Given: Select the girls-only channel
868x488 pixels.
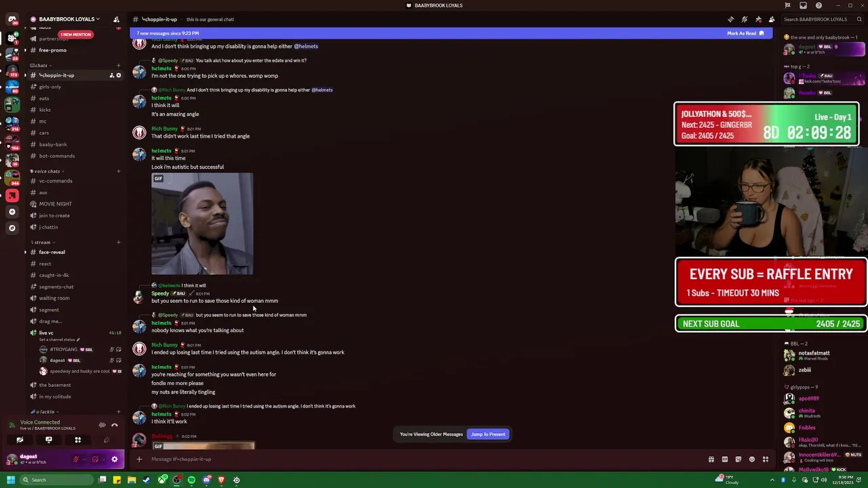Looking at the screenshot, I should (x=75, y=87).
